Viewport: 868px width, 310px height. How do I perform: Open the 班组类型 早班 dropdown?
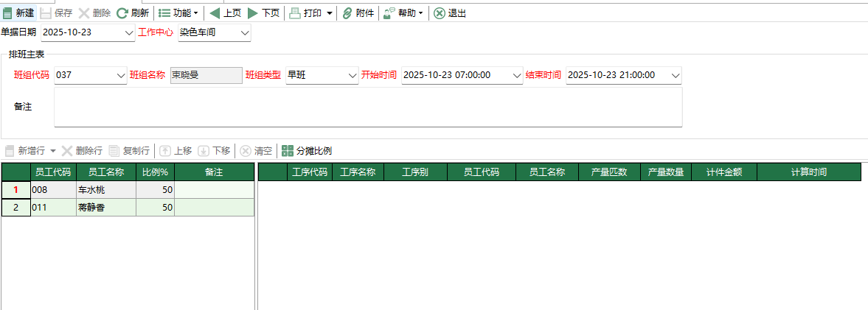point(353,76)
